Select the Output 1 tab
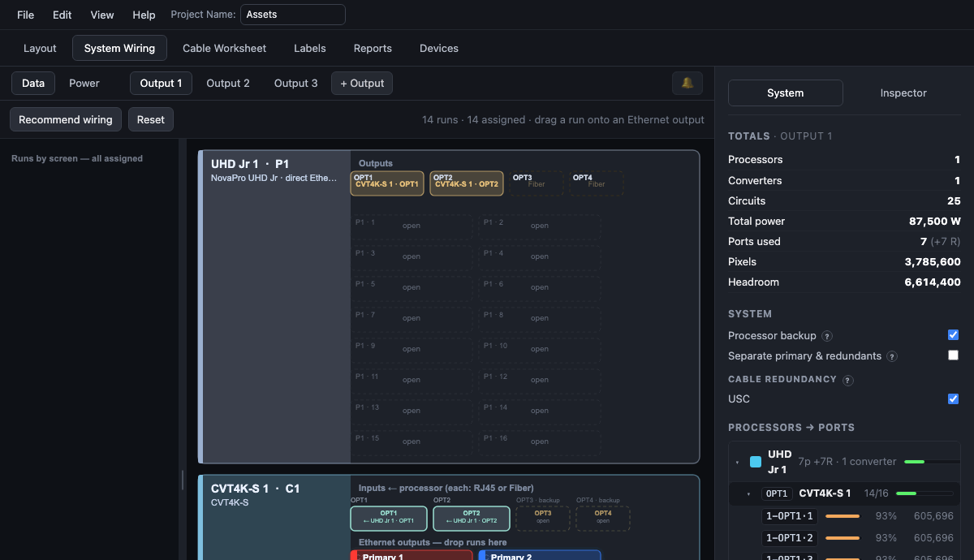 [x=161, y=83]
